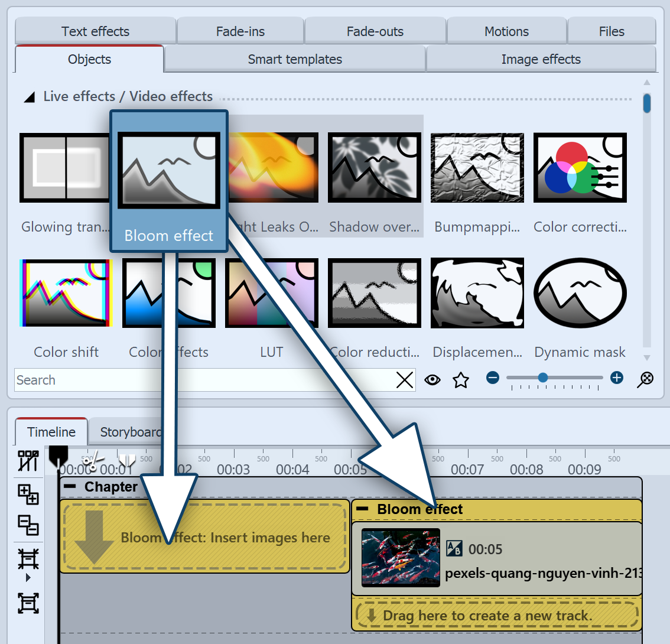
Task: Collapse the Chapter track
Action: point(70,486)
